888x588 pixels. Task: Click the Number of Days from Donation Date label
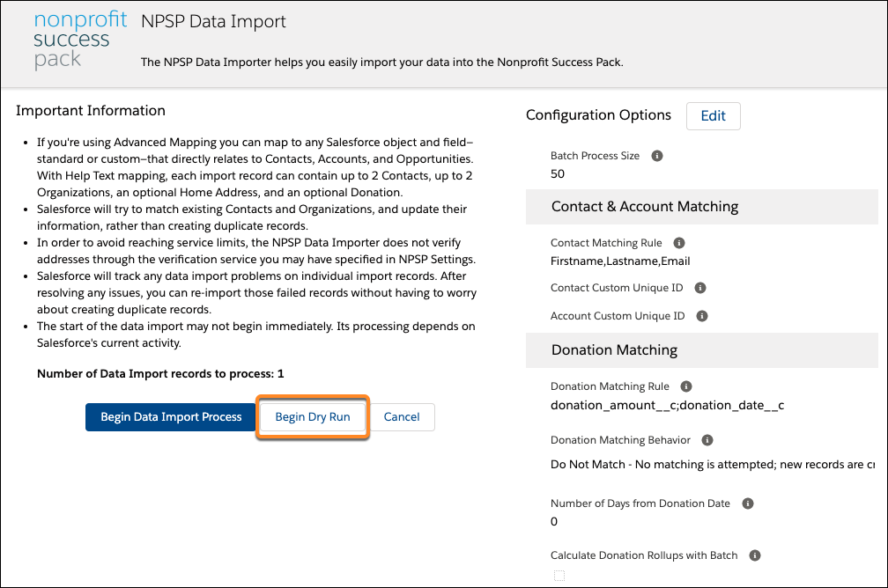[x=640, y=503]
